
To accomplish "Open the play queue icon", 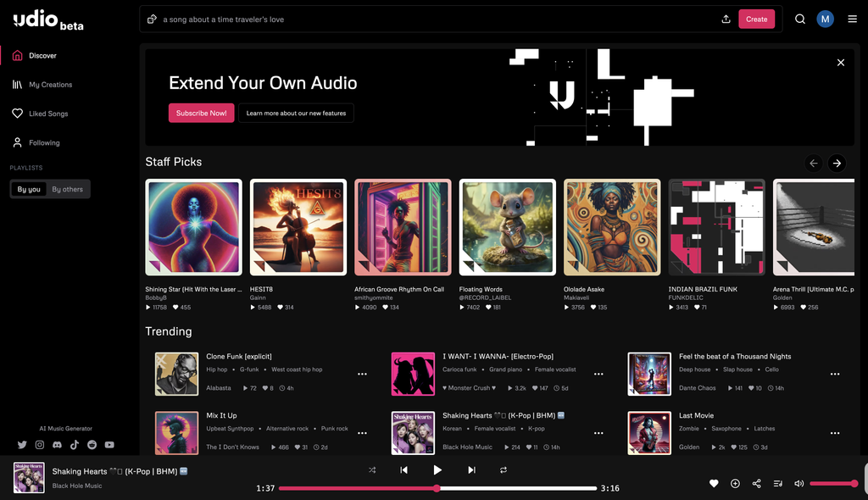I will coord(778,483).
